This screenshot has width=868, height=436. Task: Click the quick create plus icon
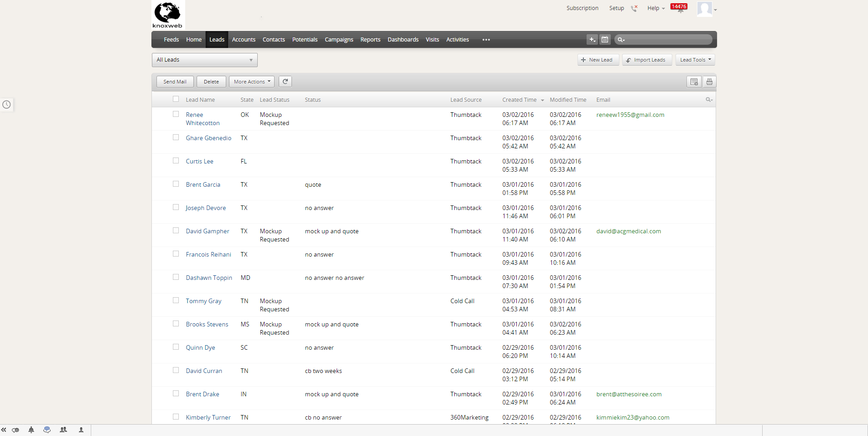point(592,40)
